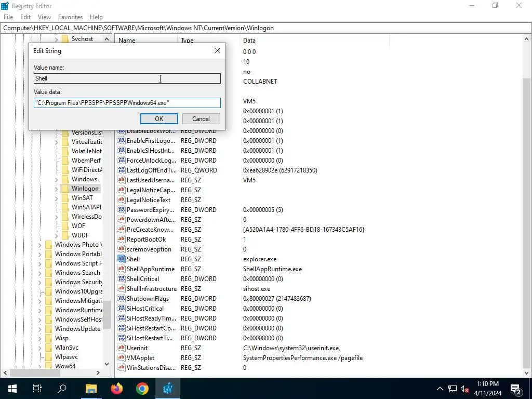Viewport: 532px width, 399px height.
Task: Click the Userinit string icon
Action: [121, 348]
